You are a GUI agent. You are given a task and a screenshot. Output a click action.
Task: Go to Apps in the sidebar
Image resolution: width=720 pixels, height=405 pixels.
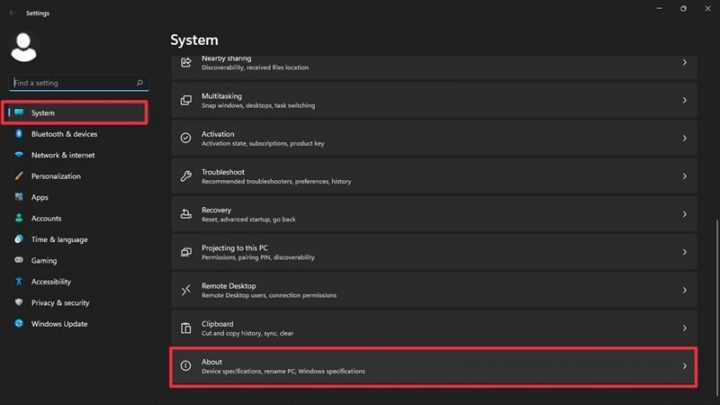click(x=40, y=197)
